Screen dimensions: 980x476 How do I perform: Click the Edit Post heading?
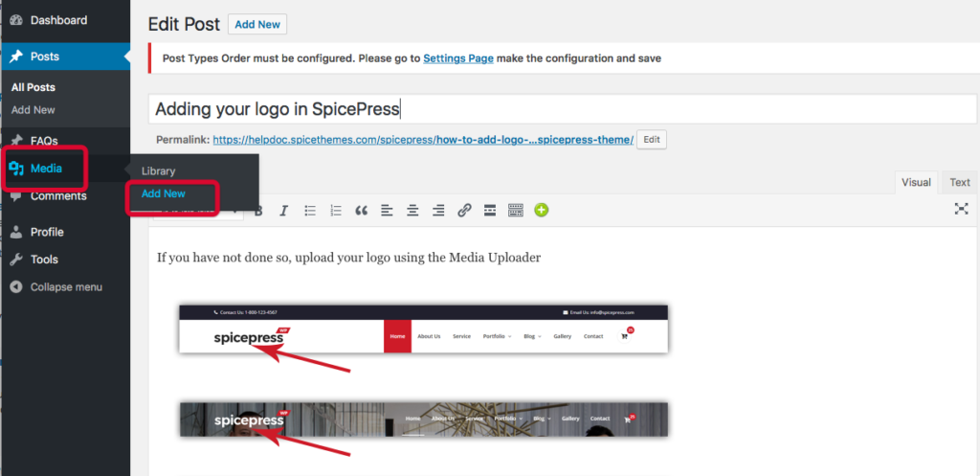pos(184,24)
